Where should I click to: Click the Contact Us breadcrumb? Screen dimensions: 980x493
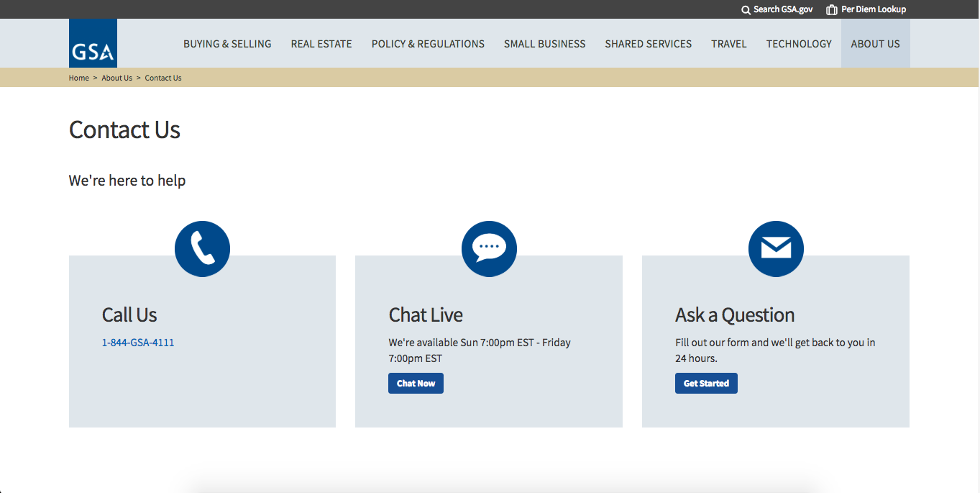coord(163,78)
